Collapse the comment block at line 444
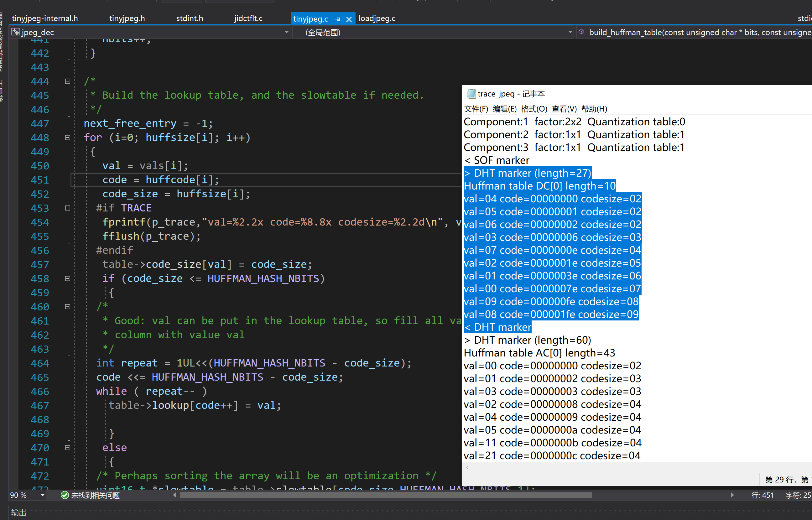Screen dimensions: 812x520 68,81
